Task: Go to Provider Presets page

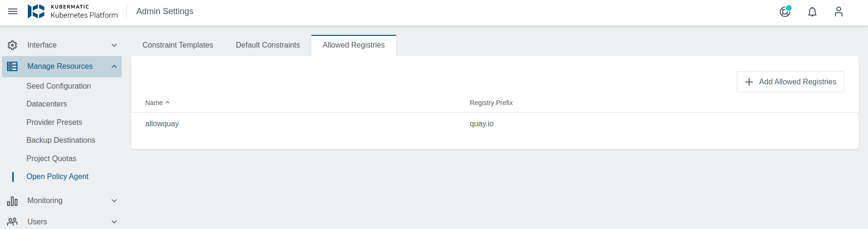Action: [x=54, y=122]
